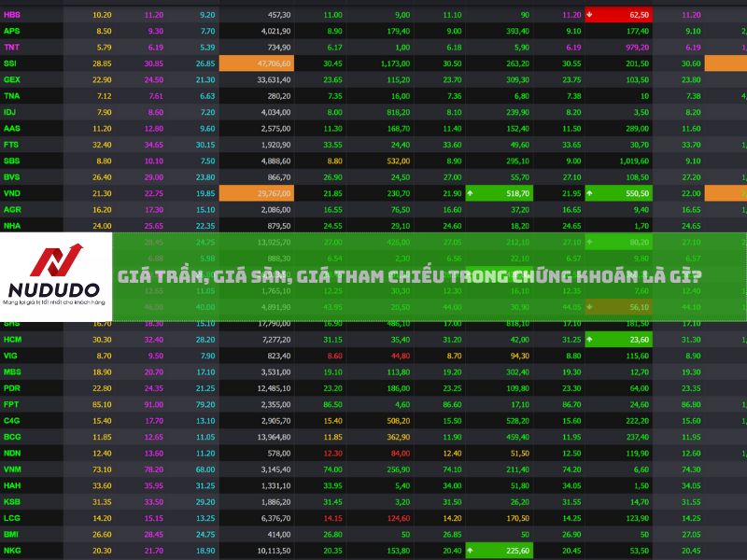This screenshot has height=560, width=747.
Task: Click the green highlighted 550,50 cell
Action: 619,193
